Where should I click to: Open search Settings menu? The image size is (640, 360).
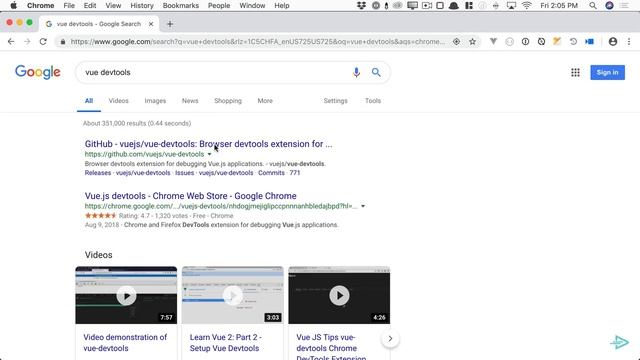(x=336, y=101)
